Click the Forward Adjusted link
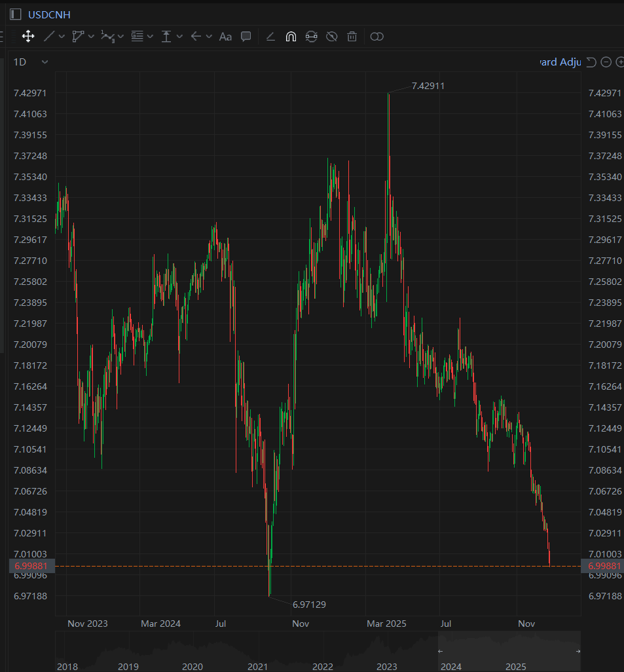 pos(560,62)
